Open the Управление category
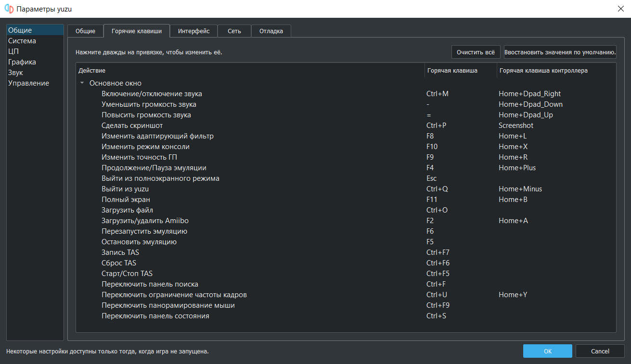 coord(35,83)
